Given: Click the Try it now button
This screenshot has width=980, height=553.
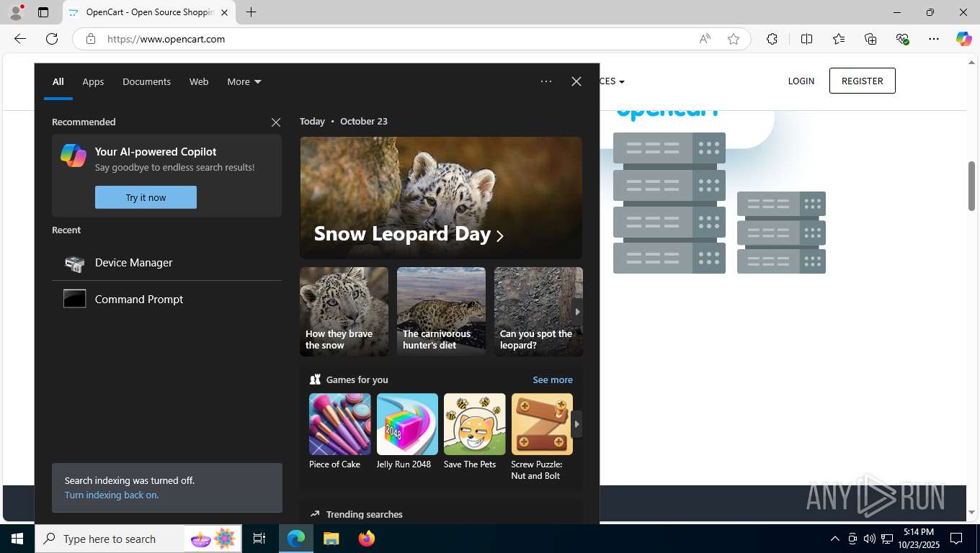Looking at the screenshot, I should (146, 197).
